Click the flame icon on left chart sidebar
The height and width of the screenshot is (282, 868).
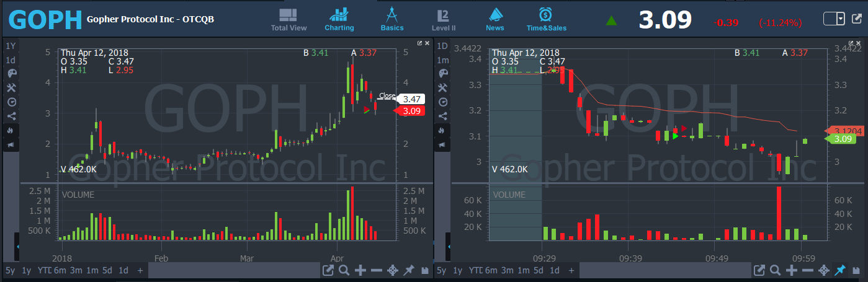tap(11, 130)
